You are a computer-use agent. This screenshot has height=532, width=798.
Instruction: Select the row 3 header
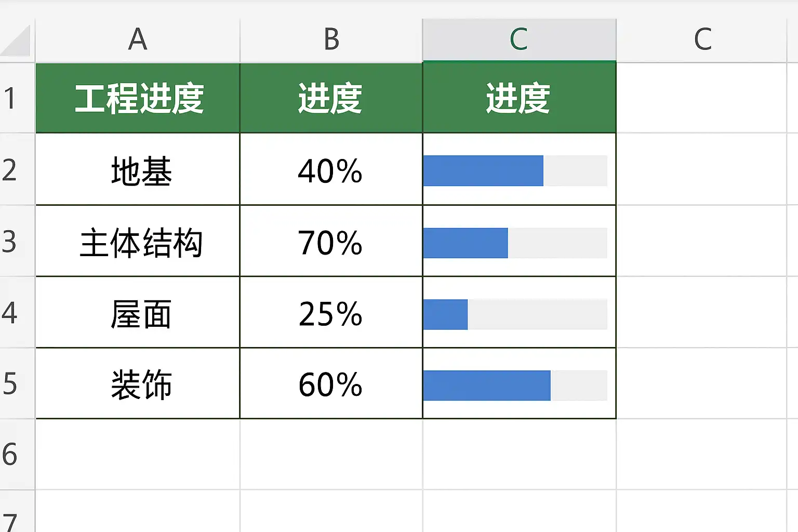tap(10, 242)
